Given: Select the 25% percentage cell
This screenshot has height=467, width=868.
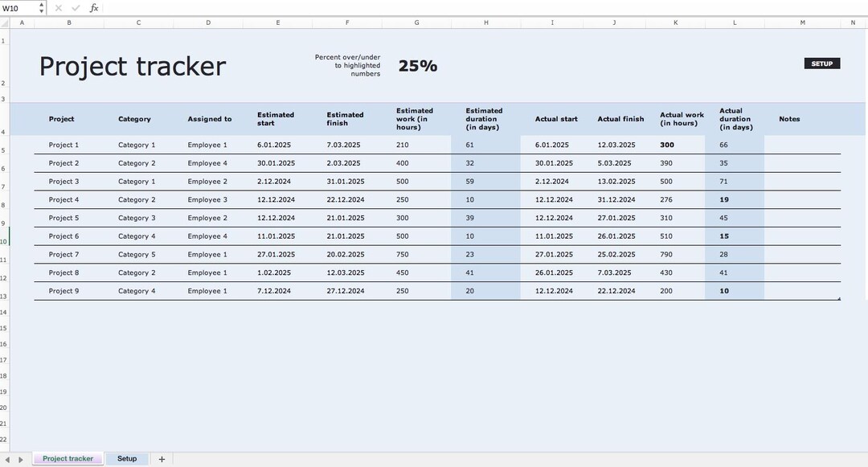Looking at the screenshot, I should (x=417, y=65).
